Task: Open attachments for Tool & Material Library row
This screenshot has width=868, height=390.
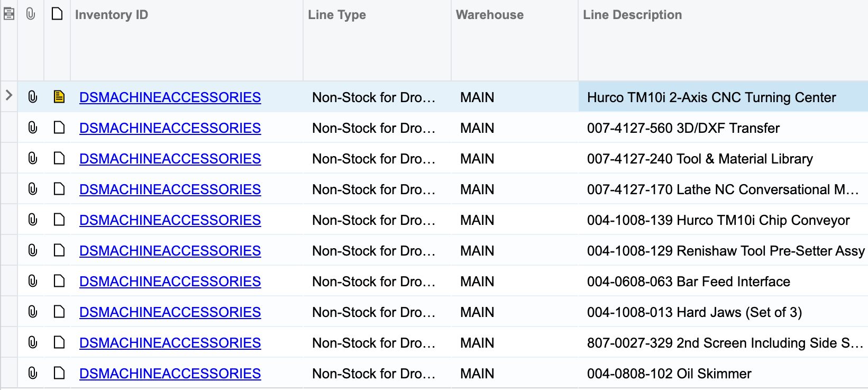Action: [x=32, y=158]
